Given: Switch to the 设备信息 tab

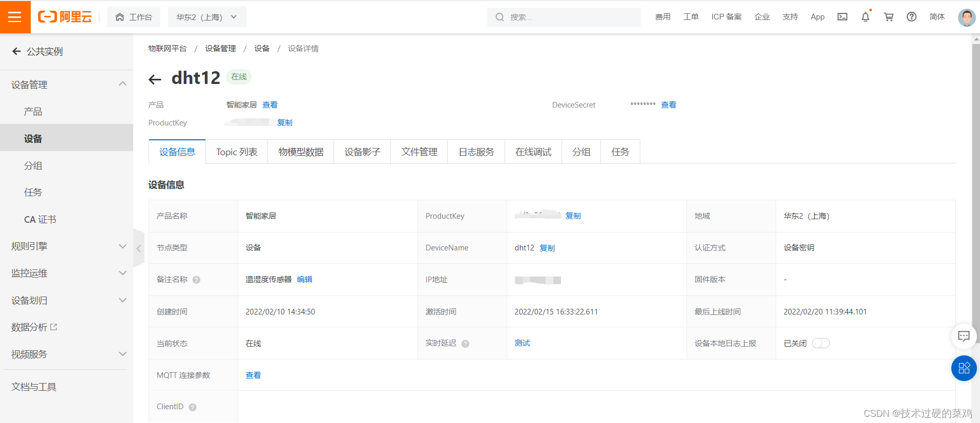Looking at the screenshot, I should pyautogui.click(x=177, y=152).
